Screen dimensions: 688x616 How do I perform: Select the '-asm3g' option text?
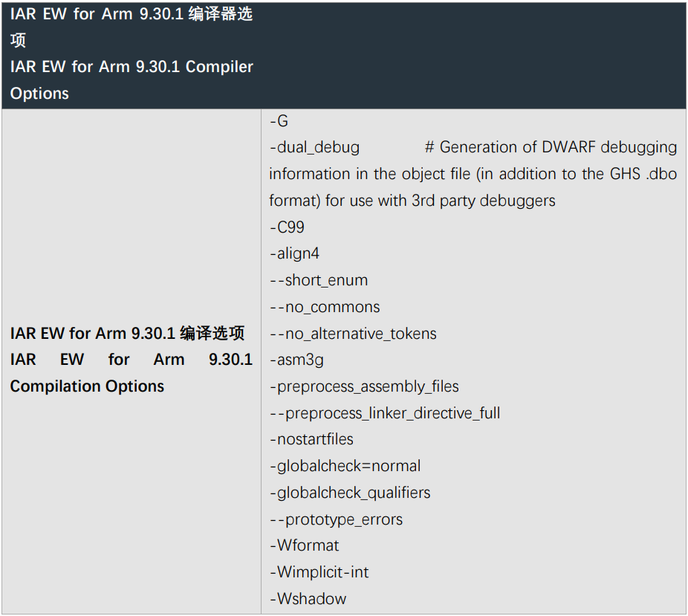[296, 360]
